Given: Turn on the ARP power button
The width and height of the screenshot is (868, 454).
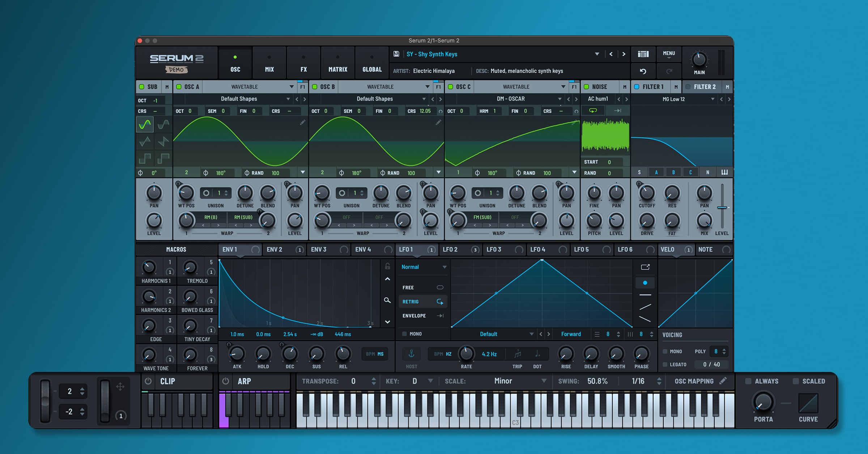Looking at the screenshot, I should point(226,381).
